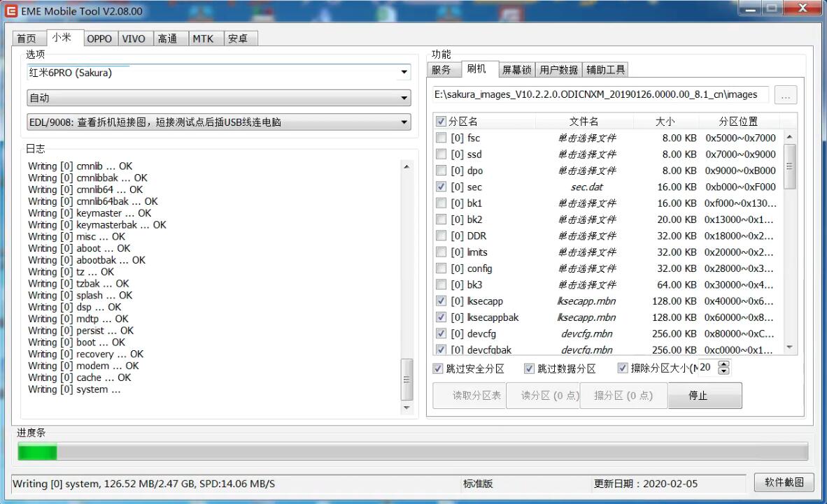
Task: Open the 辅助工具 function tab
Action: pyautogui.click(x=605, y=70)
